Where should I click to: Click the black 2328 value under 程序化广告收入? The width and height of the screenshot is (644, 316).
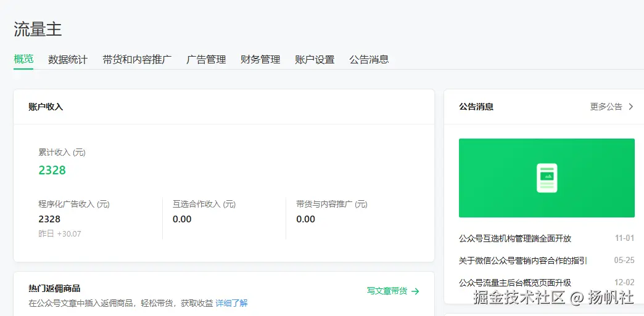coord(50,219)
